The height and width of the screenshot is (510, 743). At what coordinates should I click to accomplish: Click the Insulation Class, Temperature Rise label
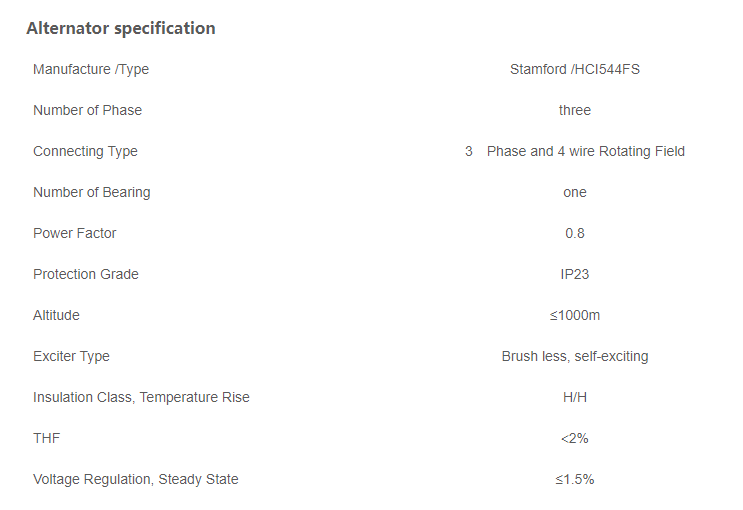tap(141, 397)
